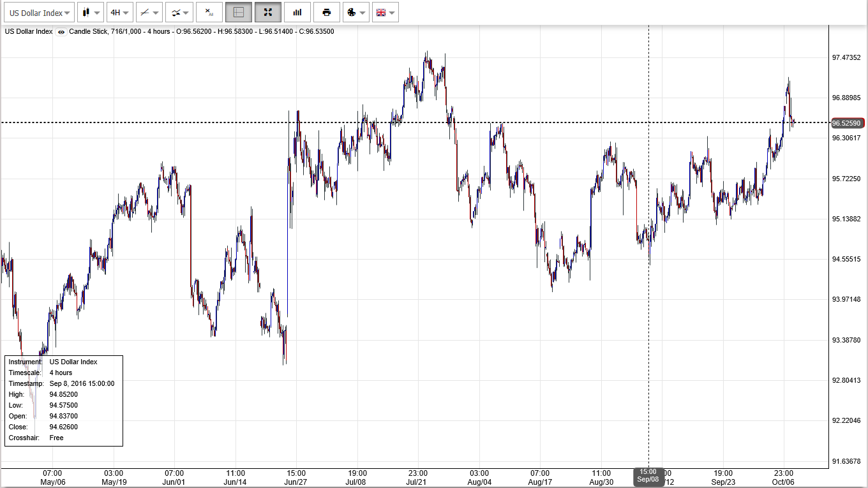The image size is (868, 488).
Task: Open the candlestick chart type dropdown
Action: [91, 12]
